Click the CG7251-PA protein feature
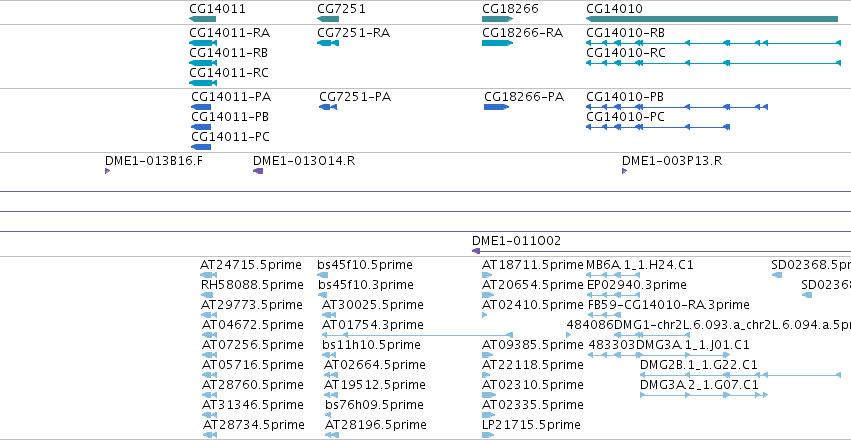Viewport: 851px width, 440px height. tap(328, 107)
